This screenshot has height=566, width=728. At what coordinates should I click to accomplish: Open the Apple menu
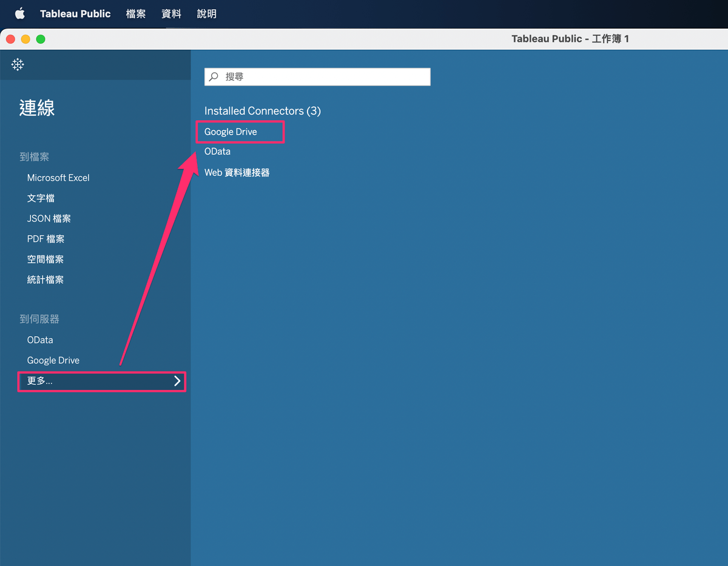click(x=20, y=13)
